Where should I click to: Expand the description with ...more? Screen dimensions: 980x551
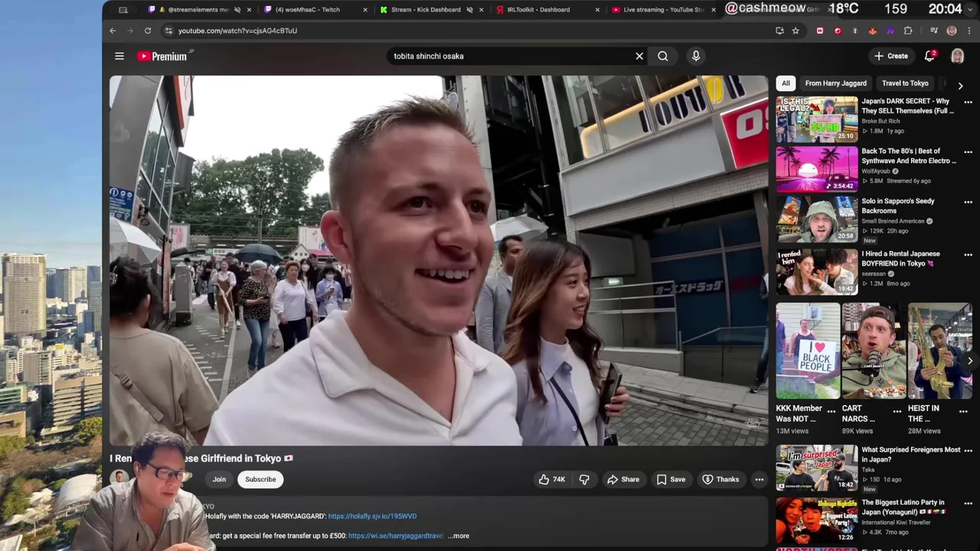coord(459,536)
